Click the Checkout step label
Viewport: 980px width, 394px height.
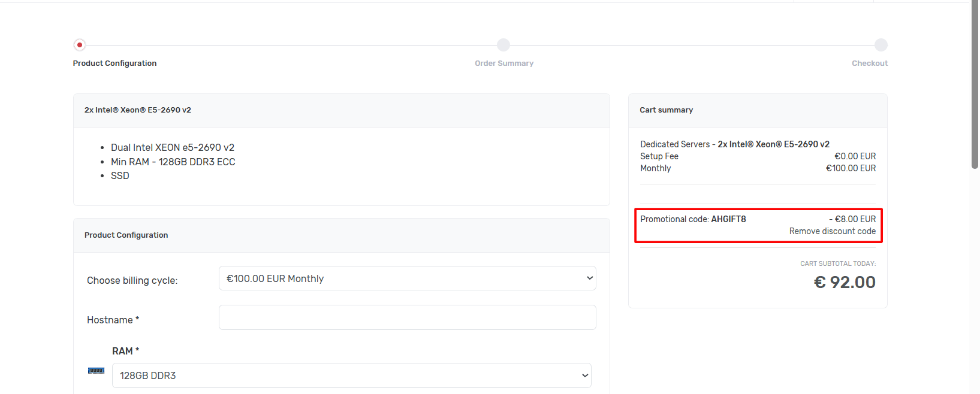(870, 63)
